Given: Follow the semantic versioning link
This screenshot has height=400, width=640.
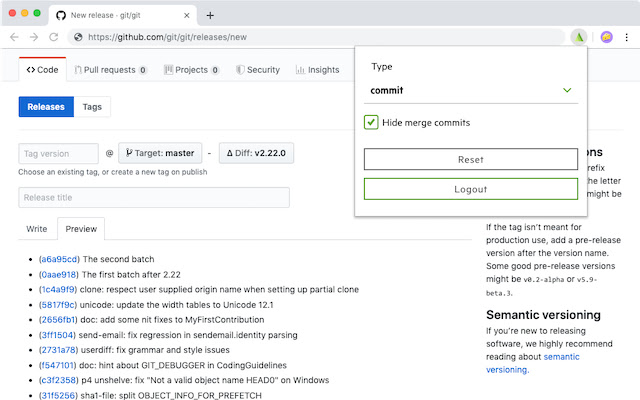Looking at the screenshot, I should click(x=533, y=363).
